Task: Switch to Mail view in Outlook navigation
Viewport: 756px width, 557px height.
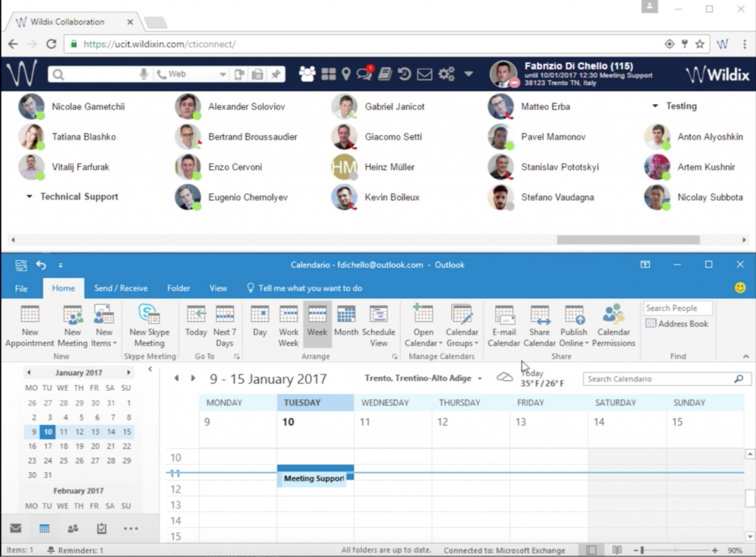Action: 16,528
